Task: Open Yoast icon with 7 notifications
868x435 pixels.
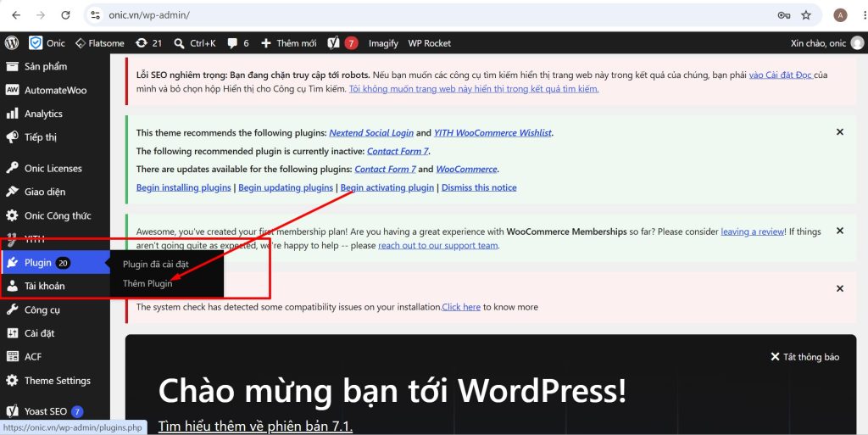Action: pos(342,42)
